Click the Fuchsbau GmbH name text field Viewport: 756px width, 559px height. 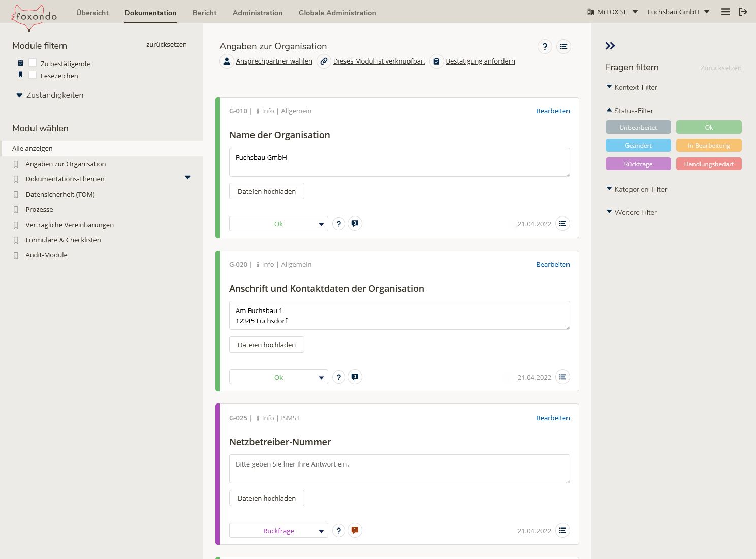399,163
